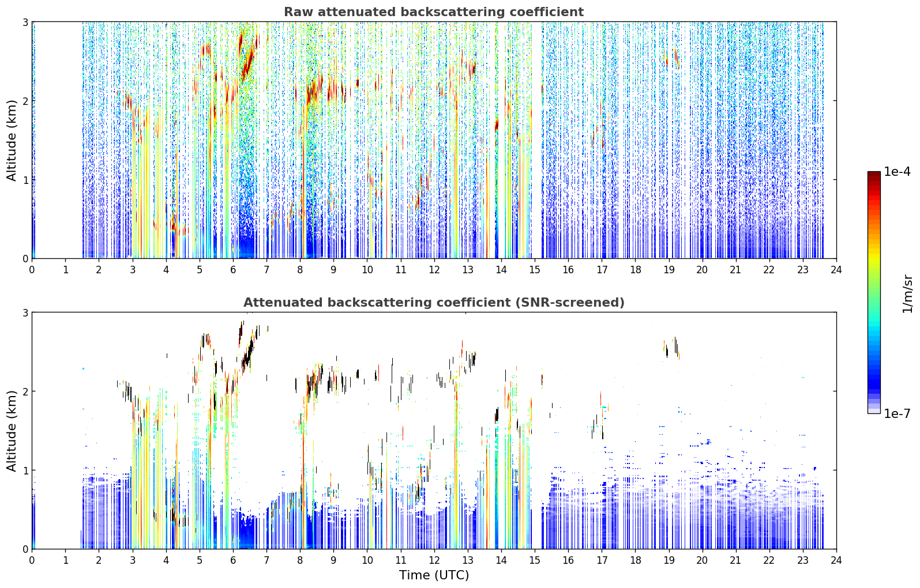Click the '1/m/sr' colorbar unit label
The height and width of the screenshot is (588, 920).
[x=907, y=293]
